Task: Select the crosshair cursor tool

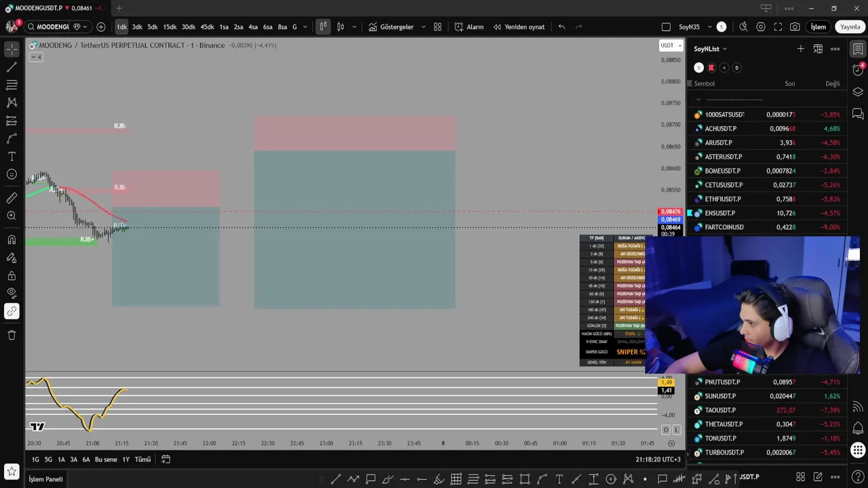Action: point(12,49)
